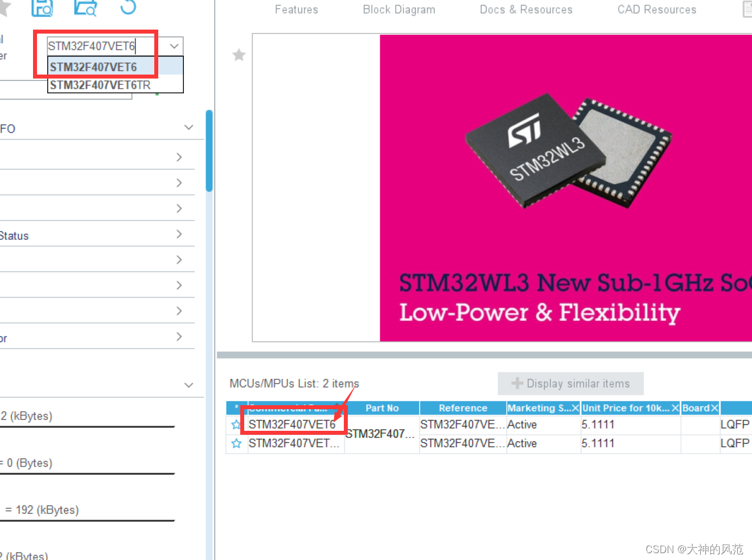The width and height of the screenshot is (752, 560).
Task: Click the Board column header
Action: [696, 408]
